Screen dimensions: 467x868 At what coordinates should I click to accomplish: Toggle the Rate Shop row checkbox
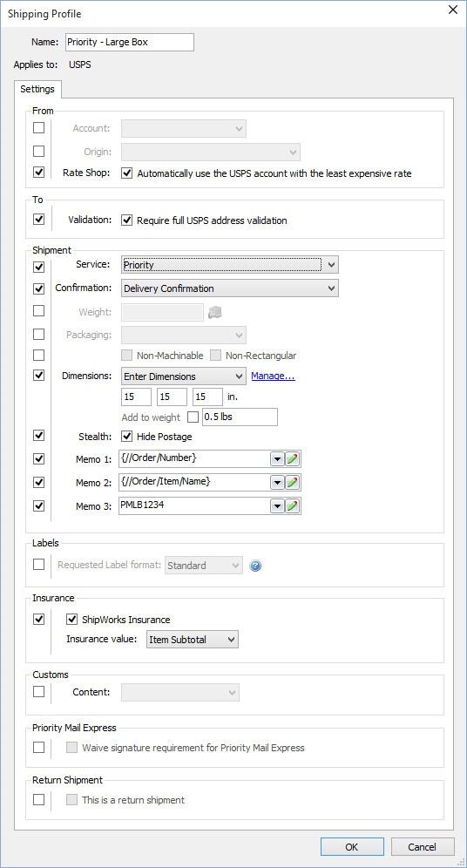pyautogui.click(x=38, y=173)
